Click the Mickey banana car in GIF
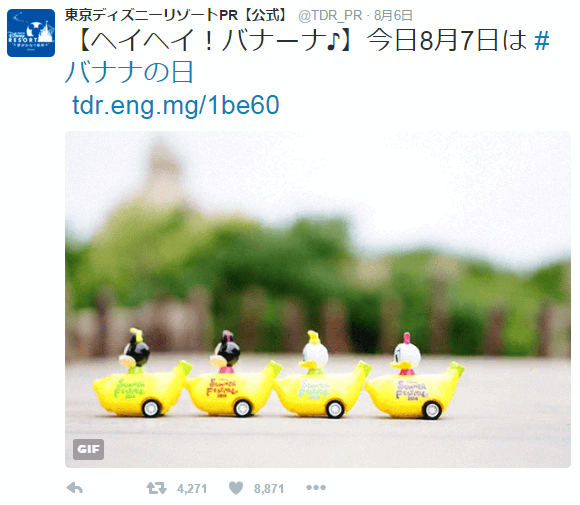 click(x=142, y=374)
